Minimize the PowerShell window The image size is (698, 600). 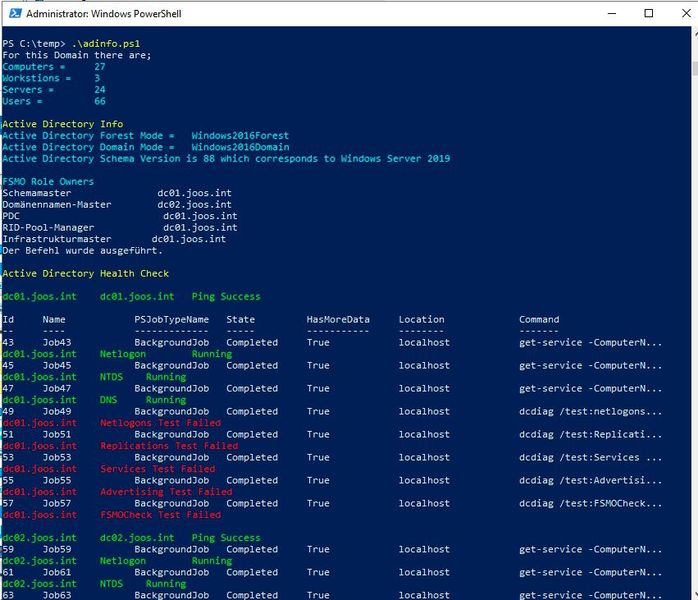click(612, 13)
